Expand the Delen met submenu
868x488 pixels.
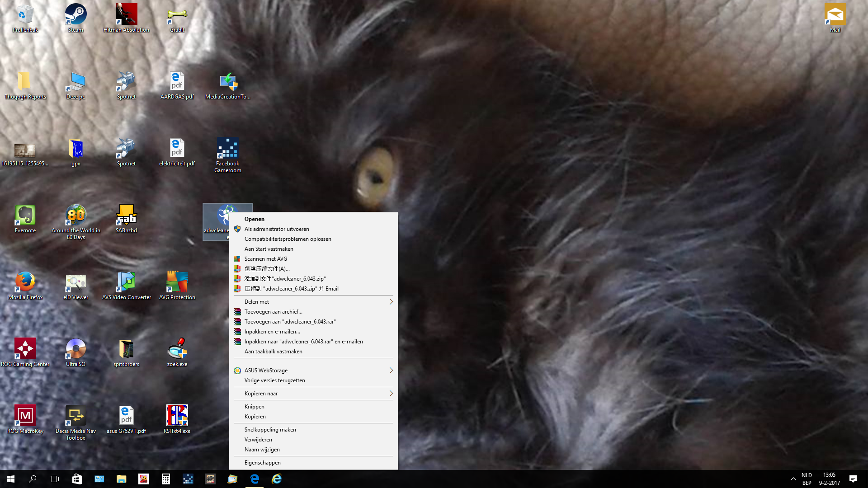coord(314,302)
